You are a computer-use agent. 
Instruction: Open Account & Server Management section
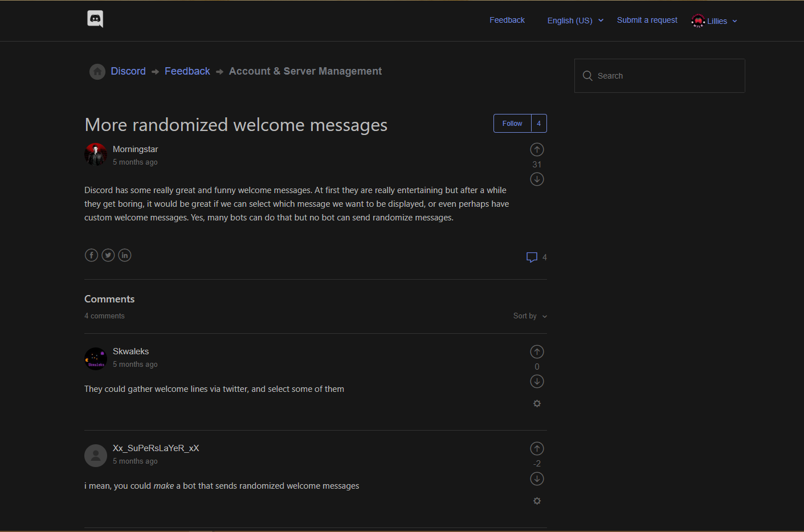[x=305, y=71]
